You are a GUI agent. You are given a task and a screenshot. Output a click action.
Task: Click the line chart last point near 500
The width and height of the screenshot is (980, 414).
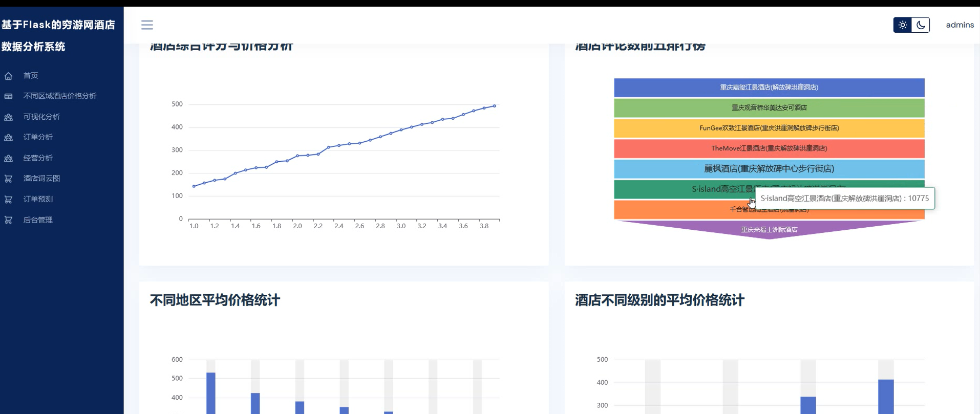494,106
